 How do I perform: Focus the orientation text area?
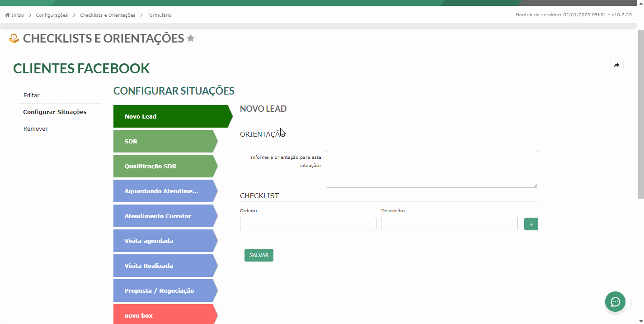pyautogui.click(x=432, y=169)
